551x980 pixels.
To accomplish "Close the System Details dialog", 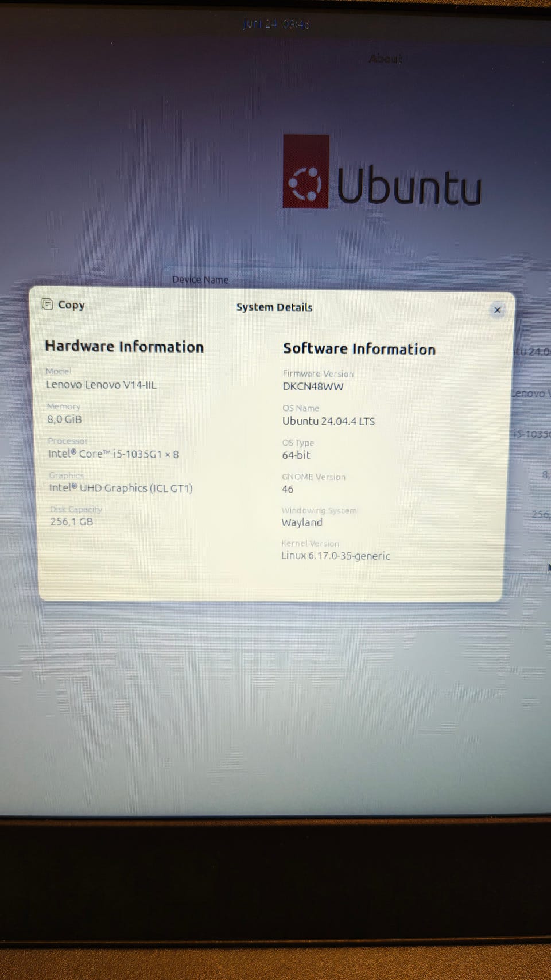I will (497, 310).
